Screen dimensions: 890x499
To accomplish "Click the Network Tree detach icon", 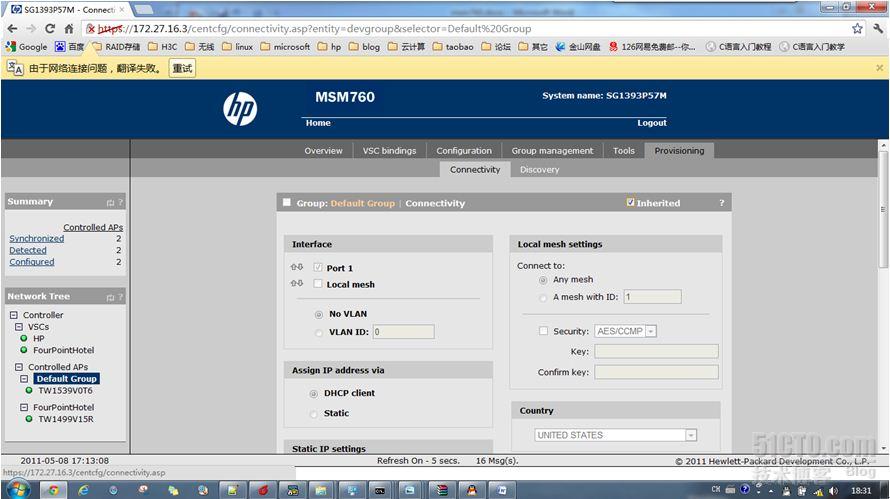I will coord(111,297).
